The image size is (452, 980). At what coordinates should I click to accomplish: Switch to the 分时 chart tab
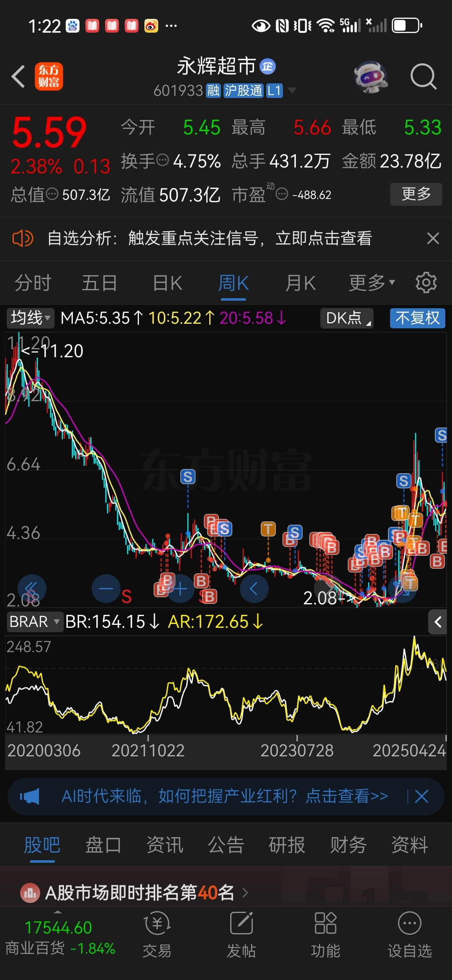click(x=33, y=283)
